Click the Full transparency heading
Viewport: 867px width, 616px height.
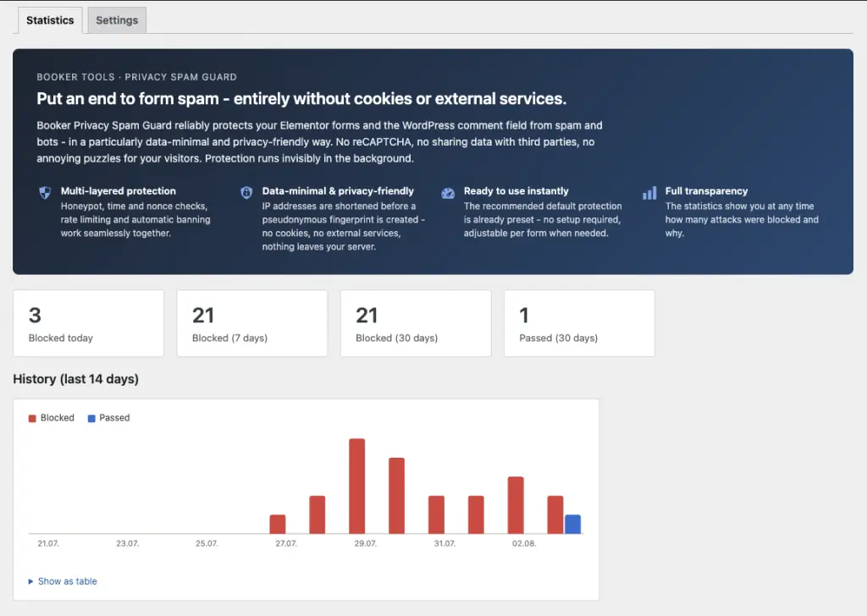(706, 191)
